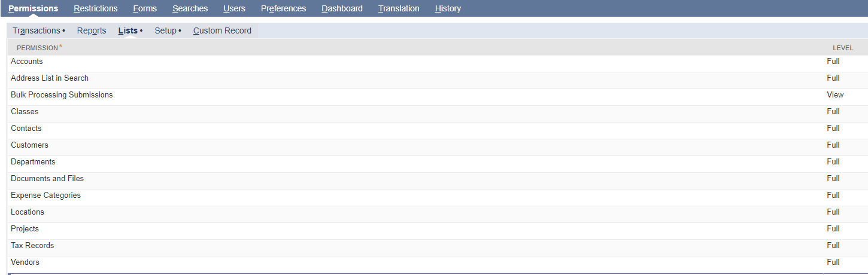The height and width of the screenshot is (275, 868).
Task: Click the Level column header
Action: pyautogui.click(x=843, y=48)
